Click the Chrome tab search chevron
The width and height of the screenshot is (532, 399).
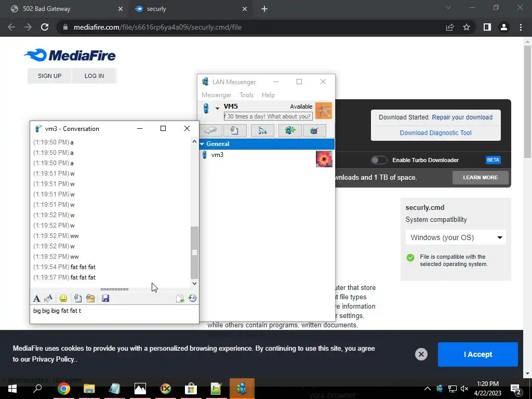(x=448, y=7)
